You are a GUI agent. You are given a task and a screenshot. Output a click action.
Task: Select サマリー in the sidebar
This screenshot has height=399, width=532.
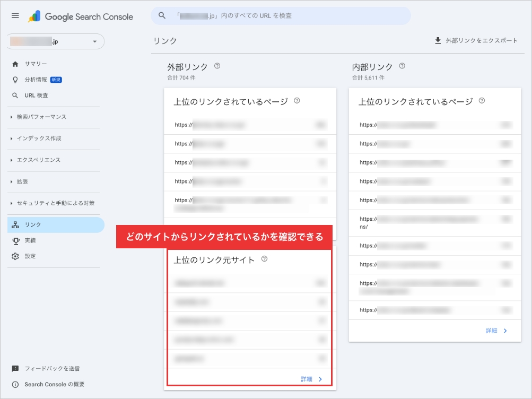[x=36, y=64]
